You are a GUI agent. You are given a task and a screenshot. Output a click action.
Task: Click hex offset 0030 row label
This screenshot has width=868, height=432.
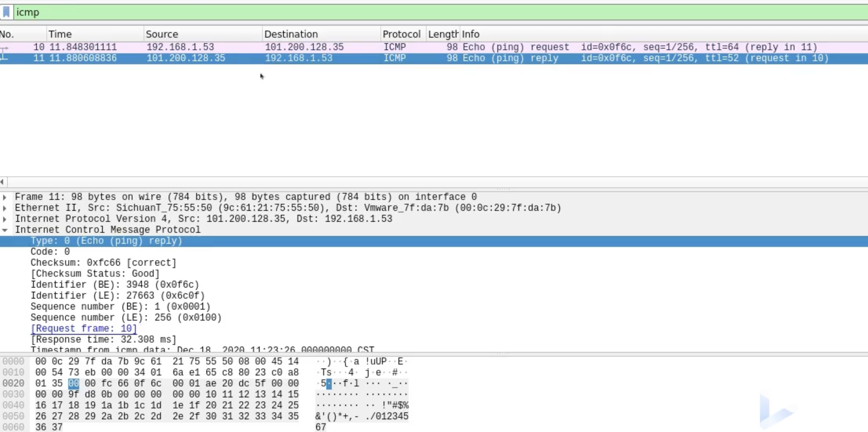[x=13, y=394]
